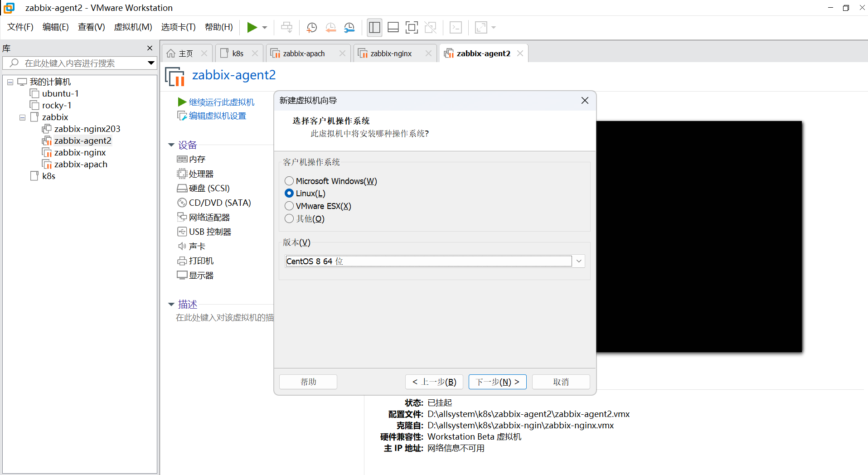Open the 查看(V) menu
The image size is (868, 475).
(x=92, y=27)
